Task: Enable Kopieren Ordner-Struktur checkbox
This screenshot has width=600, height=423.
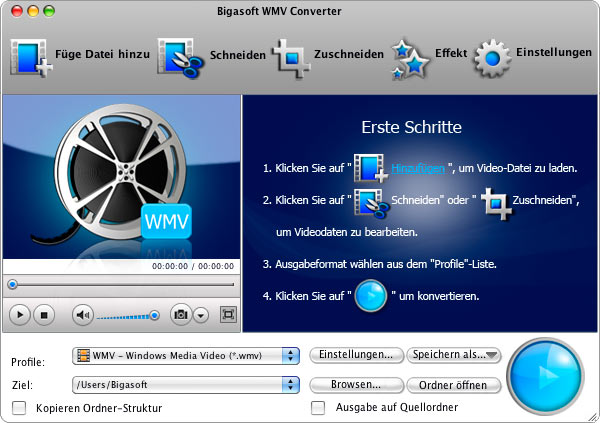Action: pyautogui.click(x=19, y=408)
